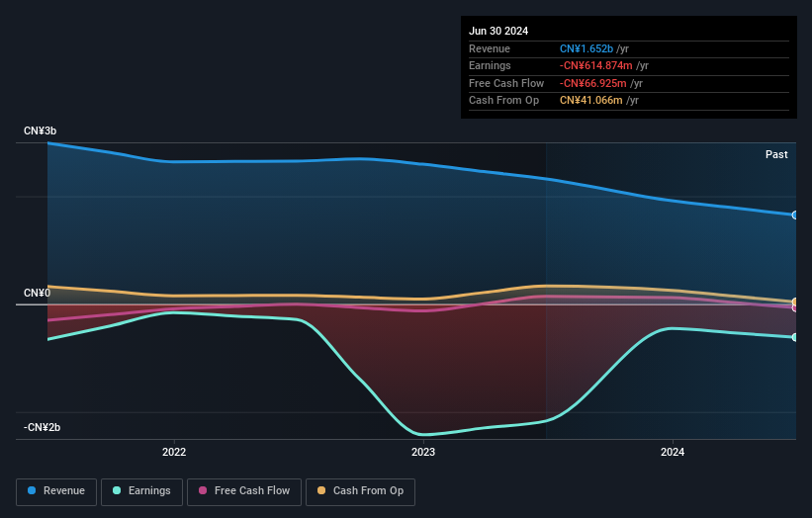This screenshot has height=518, width=812.
Task: Toggle the Free Cash Flow legend button
Action: click(x=244, y=491)
